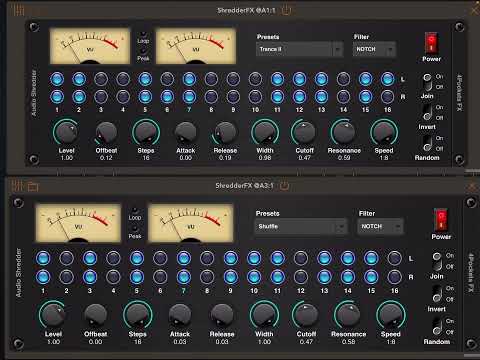Click left VU meter in top shredder
480x360 pixels.
[x=90, y=46]
